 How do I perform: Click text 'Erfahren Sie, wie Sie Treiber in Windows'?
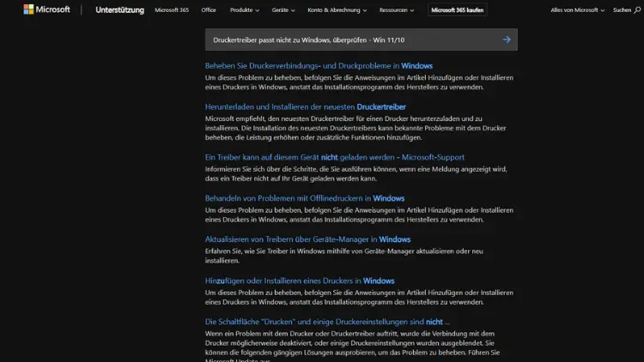point(344,256)
